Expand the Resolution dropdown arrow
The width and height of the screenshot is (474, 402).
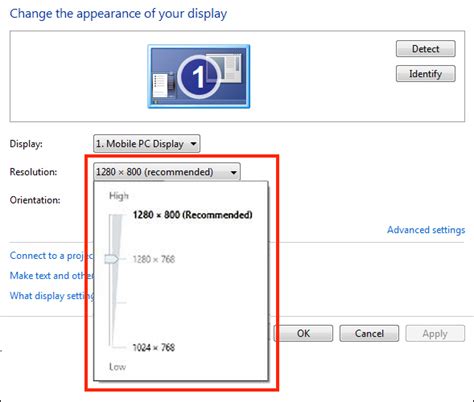(234, 172)
